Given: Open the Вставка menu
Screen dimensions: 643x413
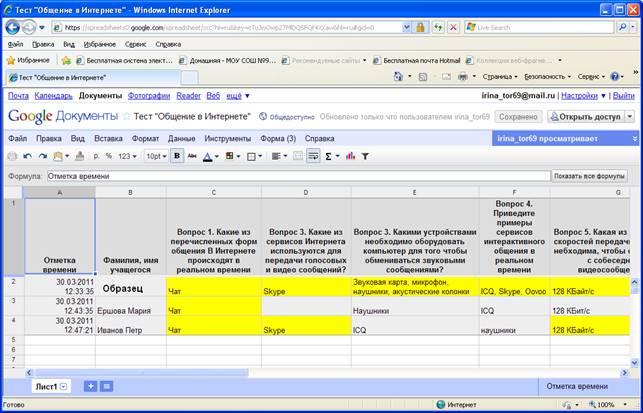Looking at the screenshot, I should coord(108,139).
